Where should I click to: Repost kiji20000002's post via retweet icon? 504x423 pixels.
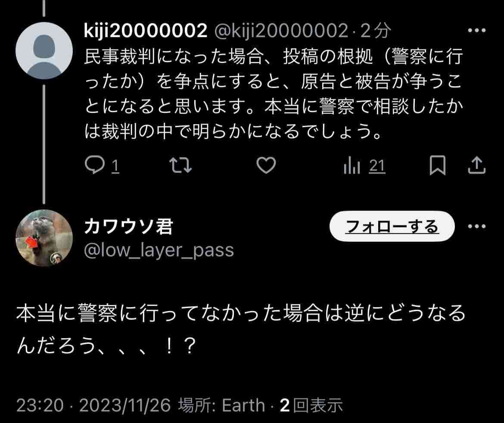(180, 165)
